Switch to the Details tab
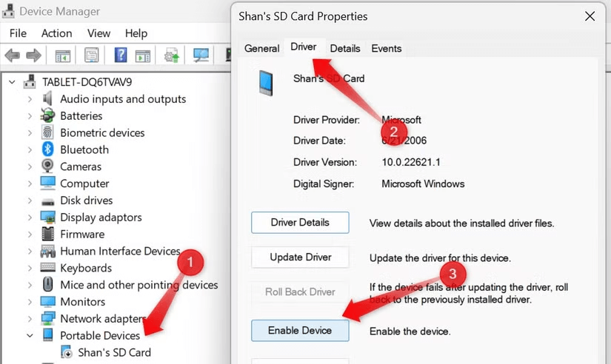This screenshot has width=611, height=364. pos(344,48)
